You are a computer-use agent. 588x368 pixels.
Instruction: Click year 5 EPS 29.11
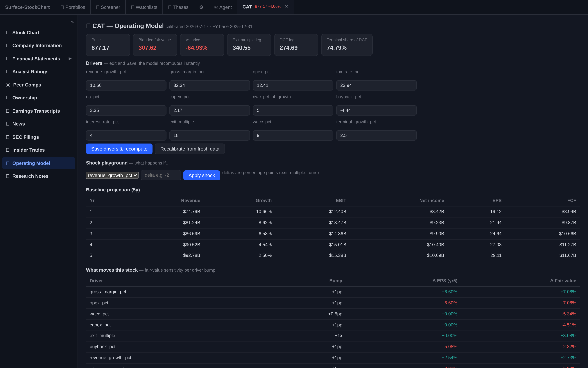[496, 255]
